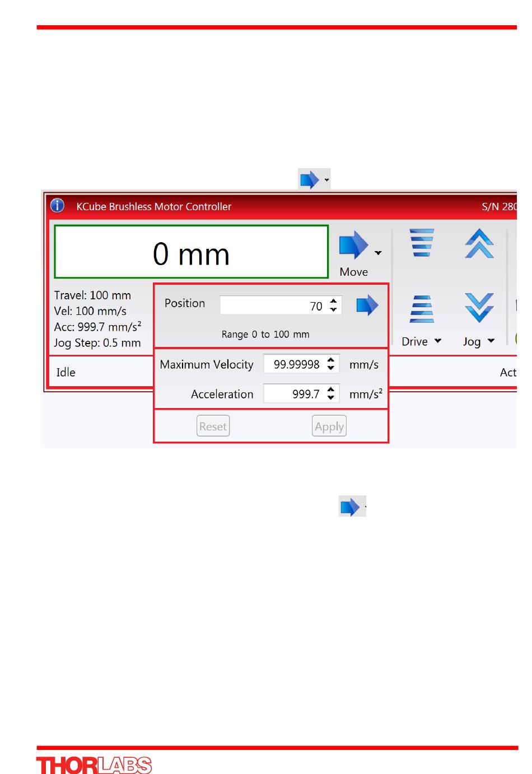Decrease Maximum Velocity with the down stepper
The image size is (532, 774).
coord(331,368)
